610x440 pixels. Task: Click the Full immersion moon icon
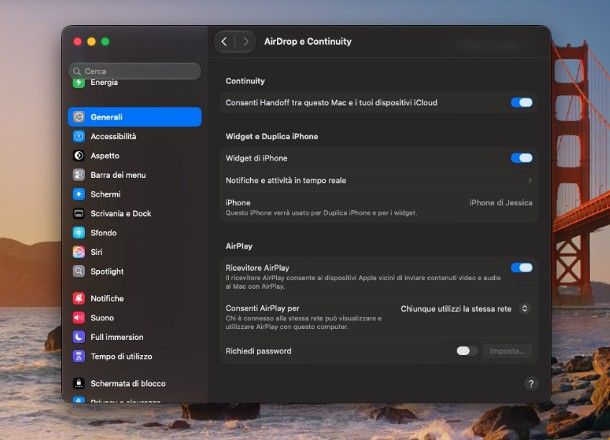coord(79,337)
